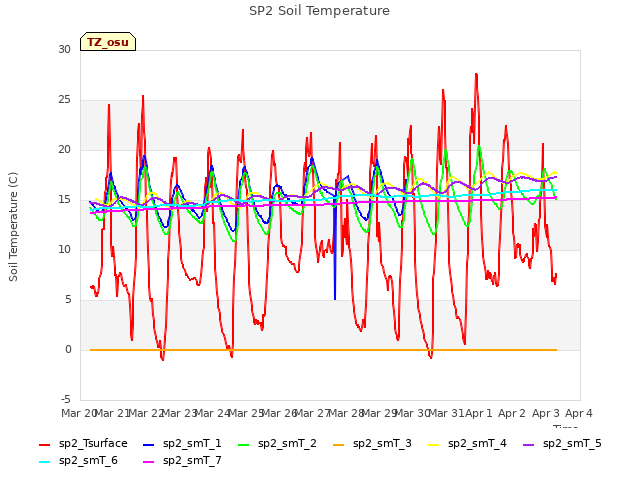This screenshot has width=640, height=480.
Task: Toggle the sp2_smT_1 legend entry
Action: pyautogui.click(x=182, y=444)
